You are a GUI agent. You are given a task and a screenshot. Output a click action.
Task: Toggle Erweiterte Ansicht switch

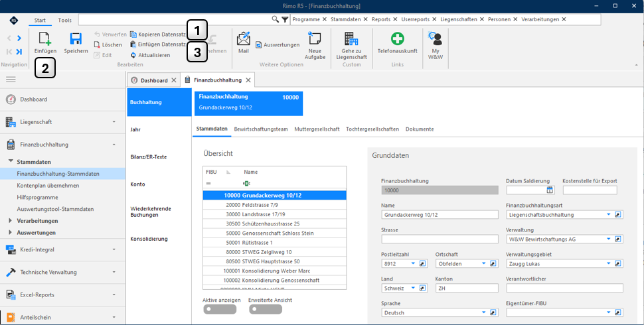pyautogui.click(x=266, y=309)
